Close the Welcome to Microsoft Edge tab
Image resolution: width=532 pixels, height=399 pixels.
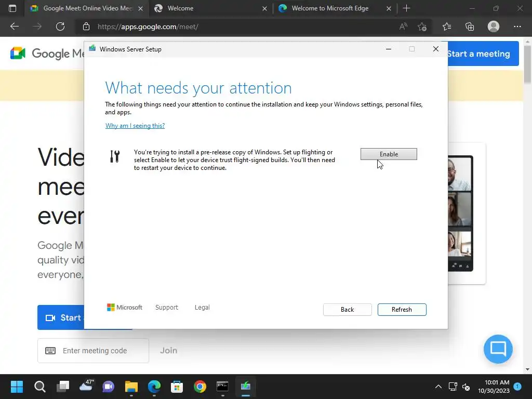pyautogui.click(x=389, y=8)
